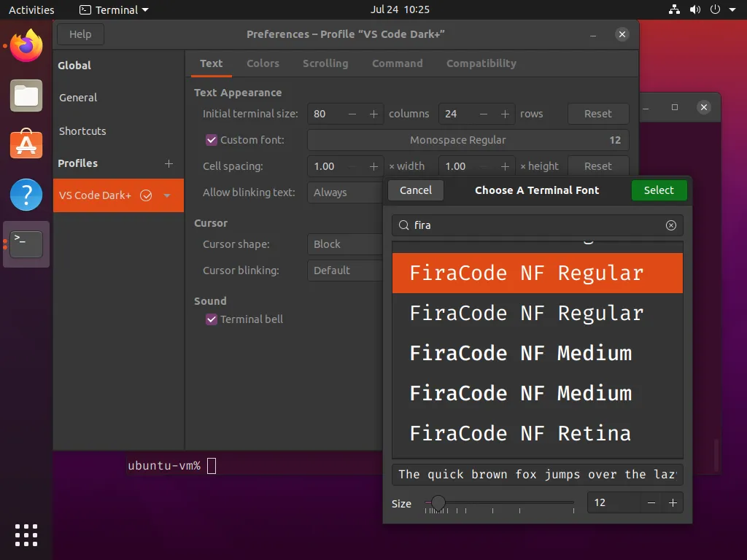
Task: Open the Help icon in the dock
Action: 26,195
